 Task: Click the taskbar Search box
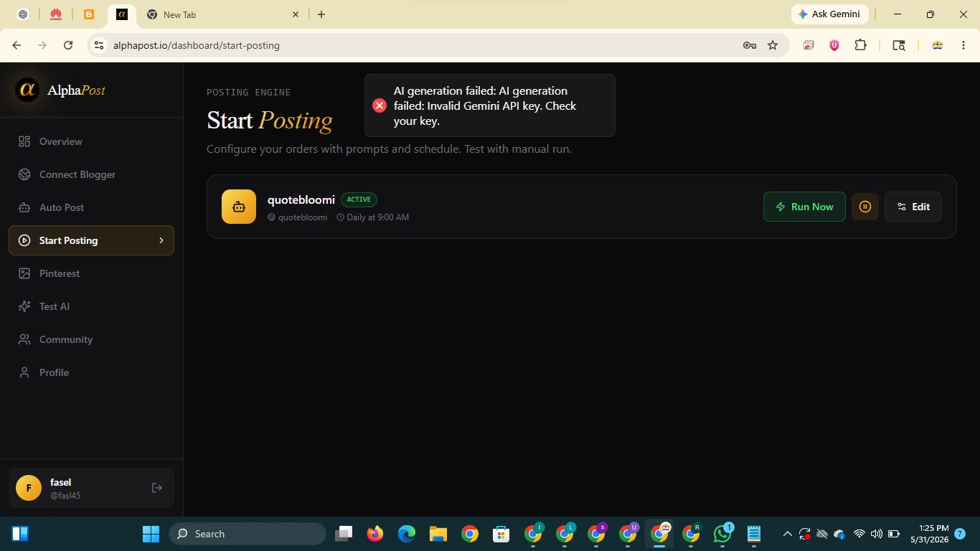pos(248,534)
